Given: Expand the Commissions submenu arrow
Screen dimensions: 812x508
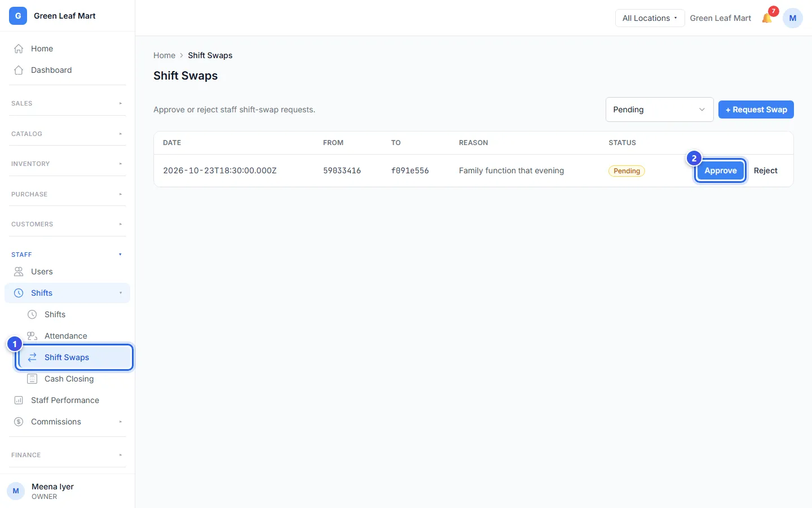Looking at the screenshot, I should pos(121,422).
